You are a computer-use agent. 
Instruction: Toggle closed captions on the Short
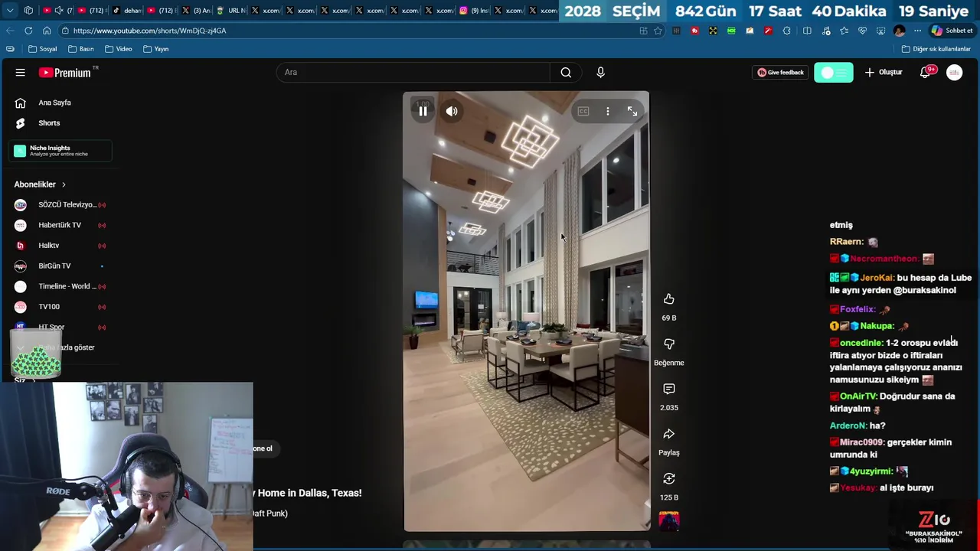583,112
